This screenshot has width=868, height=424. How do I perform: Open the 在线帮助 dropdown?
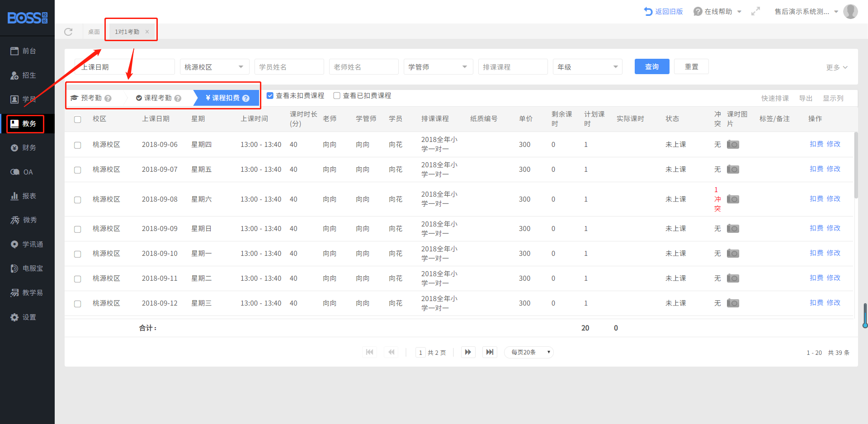coord(717,11)
